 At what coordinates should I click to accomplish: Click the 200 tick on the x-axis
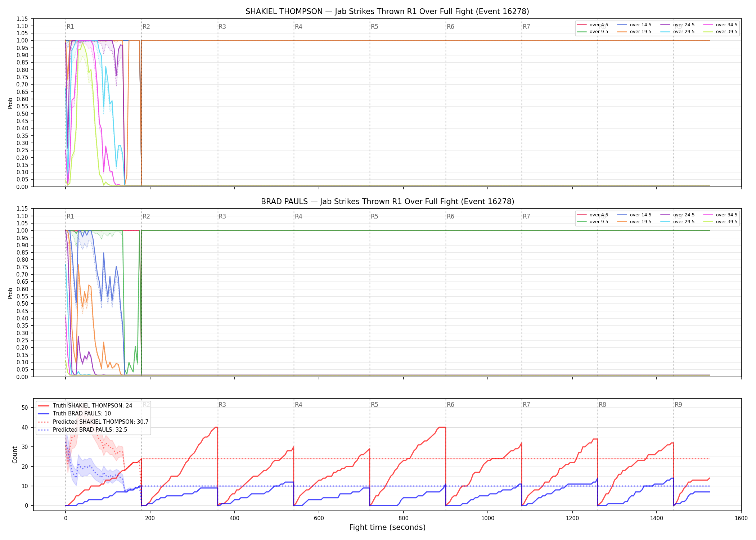point(150,518)
